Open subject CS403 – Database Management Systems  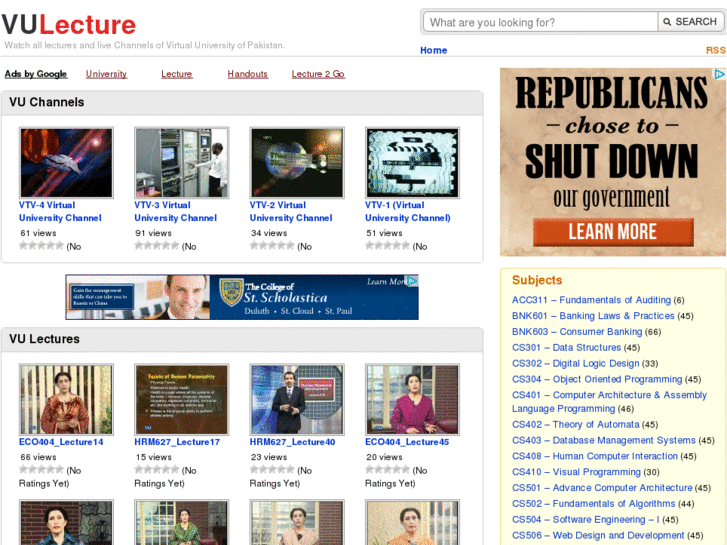[x=604, y=440]
